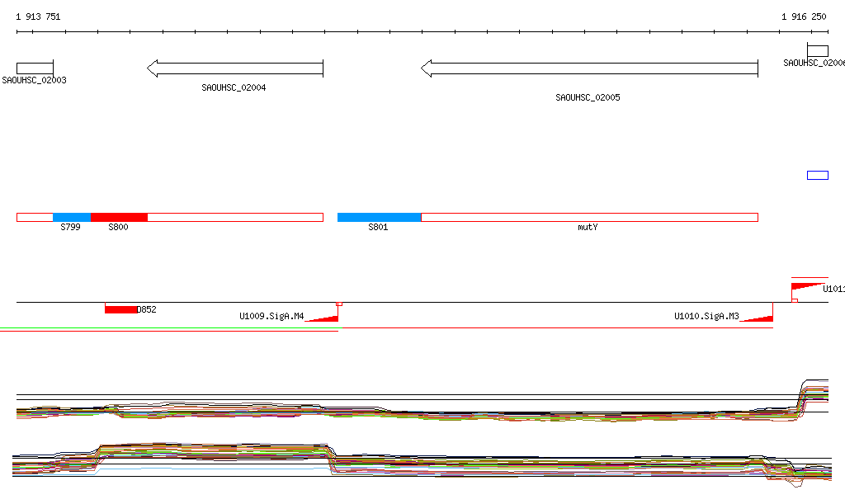
Task: Select the SAOUHSC_02003 gene box
Action: (x=35, y=68)
